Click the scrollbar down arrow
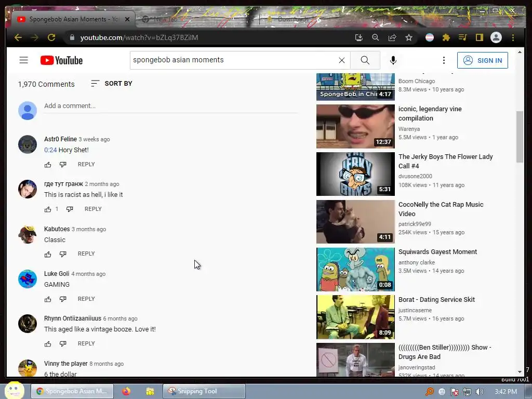532x399 pixels. point(520,372)
